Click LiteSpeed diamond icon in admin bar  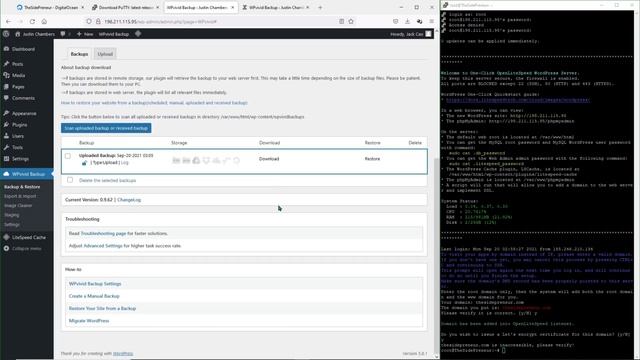138,34
